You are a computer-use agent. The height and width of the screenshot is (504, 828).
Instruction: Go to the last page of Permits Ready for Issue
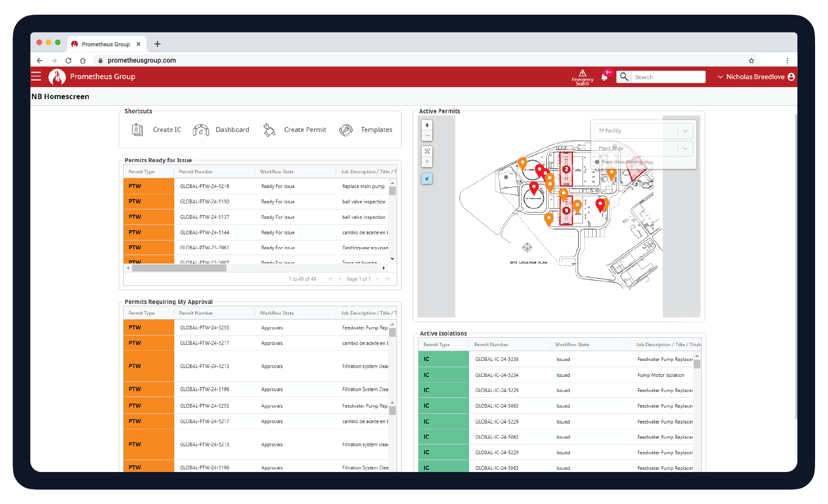pos(387,279)
